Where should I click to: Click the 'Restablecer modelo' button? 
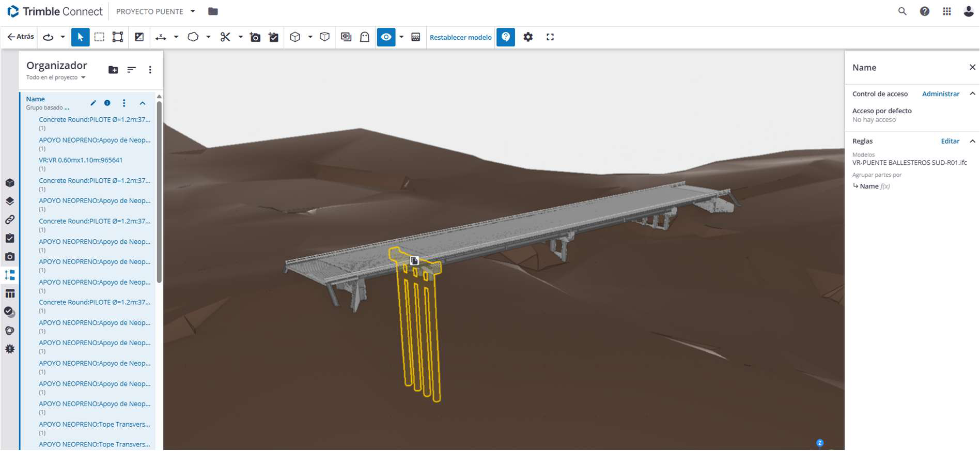pyautogui.click(x=460, y=37)
